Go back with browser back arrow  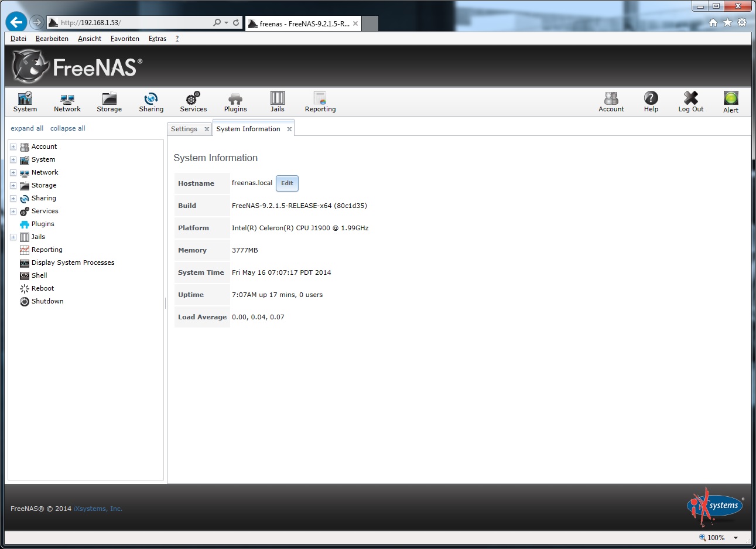point(16,22)
